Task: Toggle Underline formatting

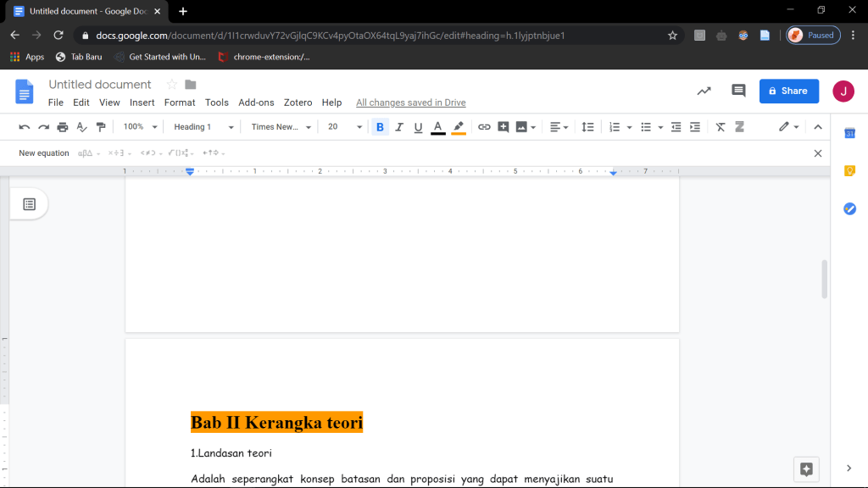Action: [418, 127]
